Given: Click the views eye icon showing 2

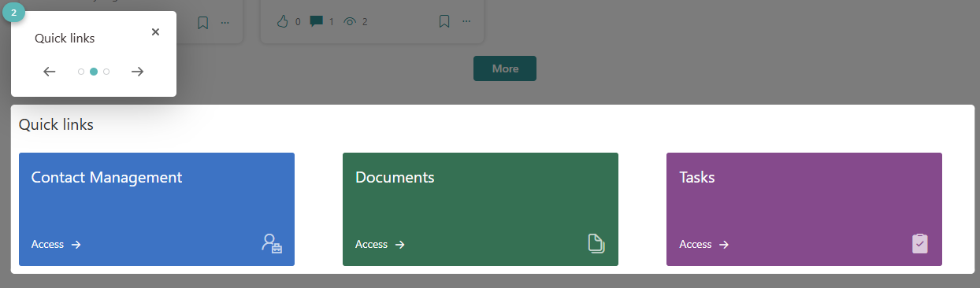Looking at the screenshot, I should click(351, 21).
